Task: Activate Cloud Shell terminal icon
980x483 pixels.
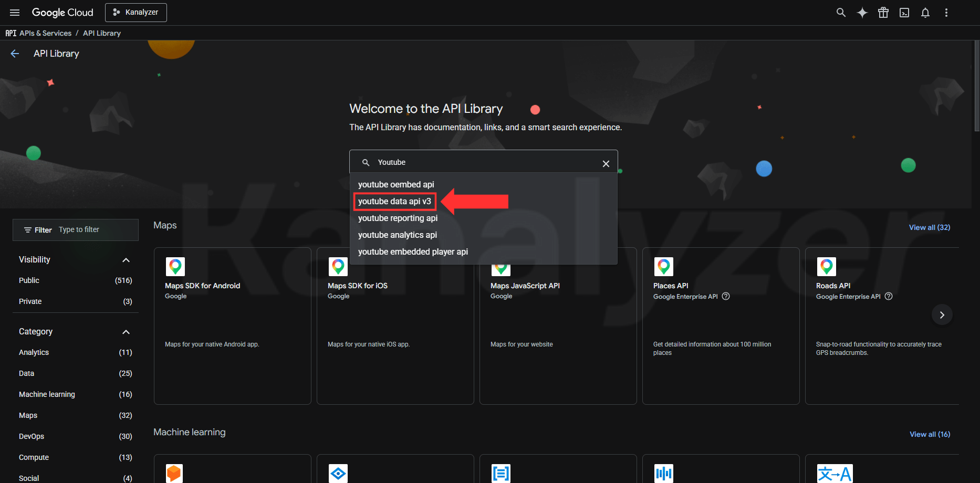Action: pos(904,13)
